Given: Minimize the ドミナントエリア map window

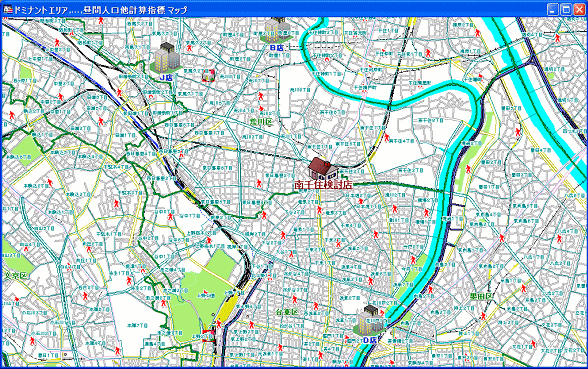Looking at the screenshot, I should [x=552, y=10].
